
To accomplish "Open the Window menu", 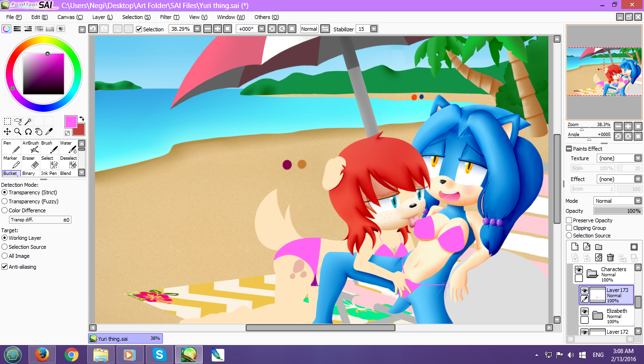I will (x=231, y=17).
